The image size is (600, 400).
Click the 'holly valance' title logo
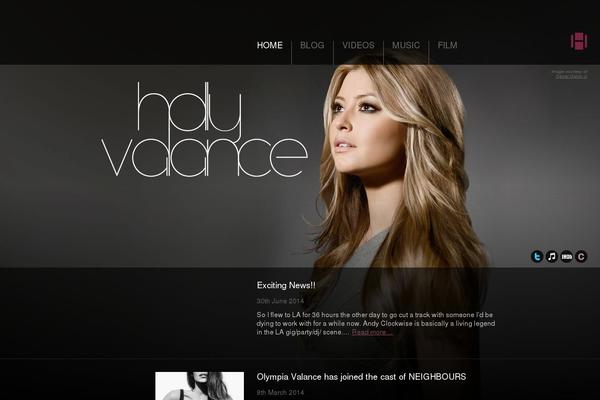click(204, 129)
